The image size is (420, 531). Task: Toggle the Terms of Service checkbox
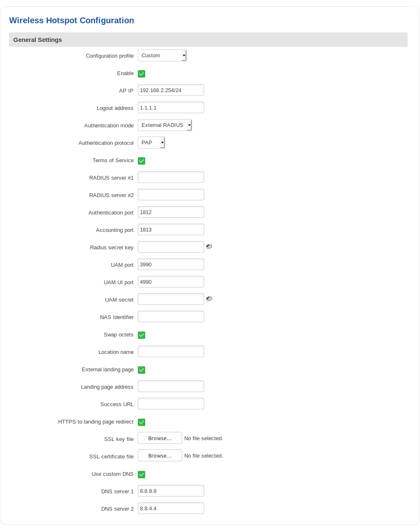click(142, 161)
